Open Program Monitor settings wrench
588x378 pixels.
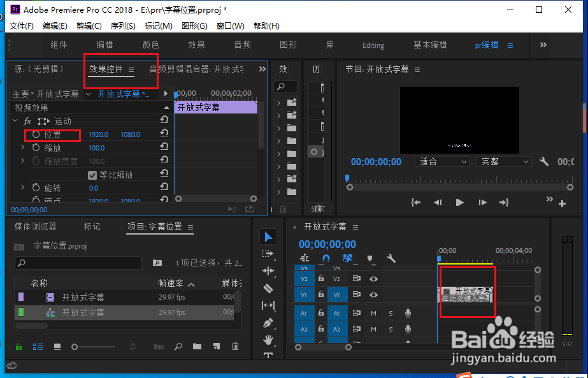(544, 161)
